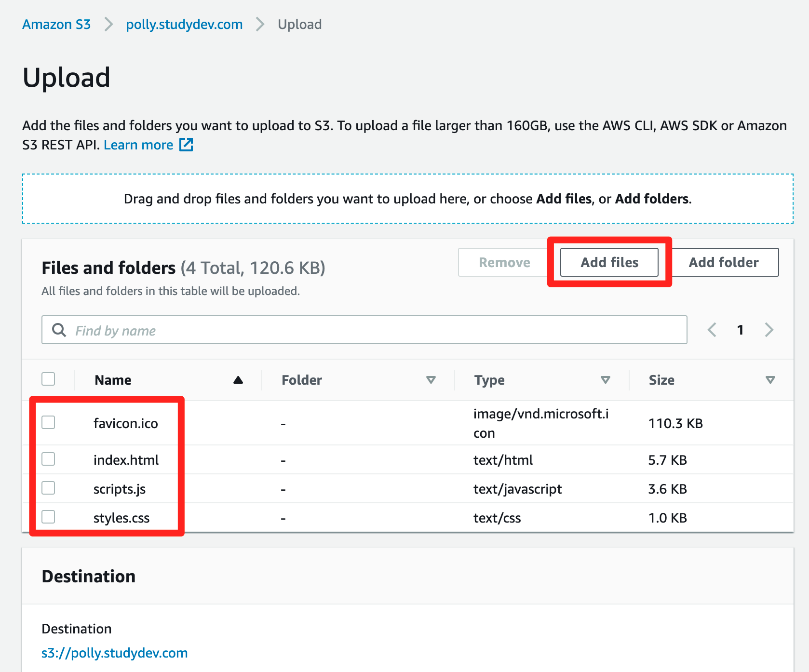
Task: Click the 110.3 KB size cell
Action: click(675, 423)
